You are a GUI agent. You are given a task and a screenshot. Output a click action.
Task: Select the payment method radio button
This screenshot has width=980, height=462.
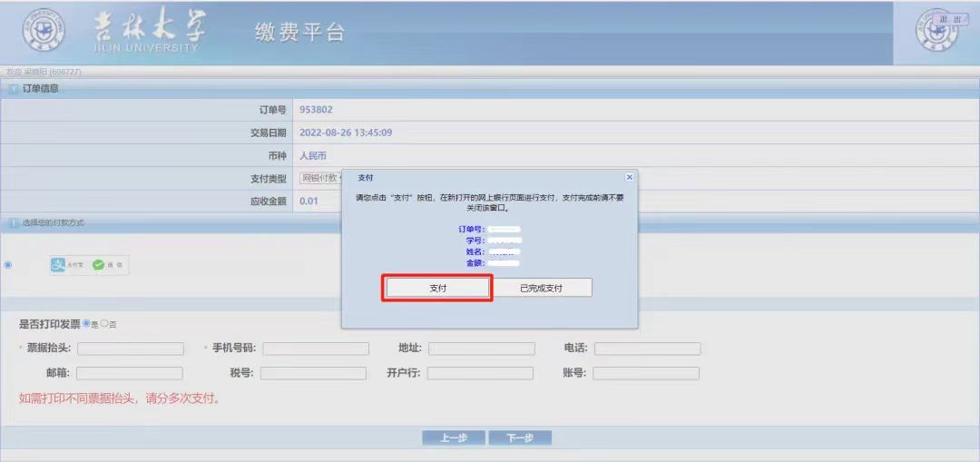pyautogui.click(x=8, y=265)
